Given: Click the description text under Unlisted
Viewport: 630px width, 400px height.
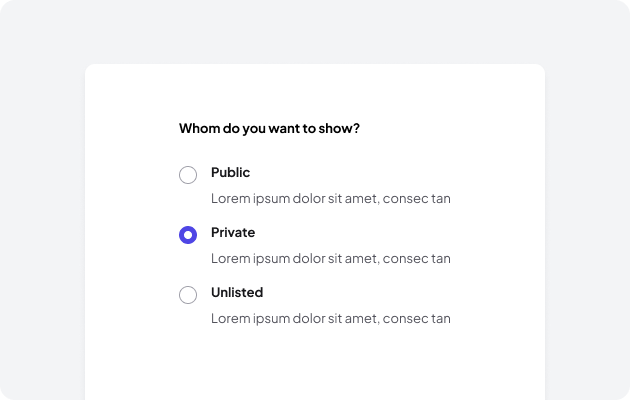Looking at the screenshot, I should point(330,319).
